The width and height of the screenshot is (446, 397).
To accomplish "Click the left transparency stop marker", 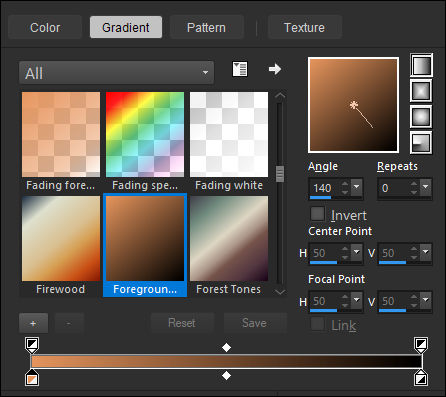I will point(32,345).
